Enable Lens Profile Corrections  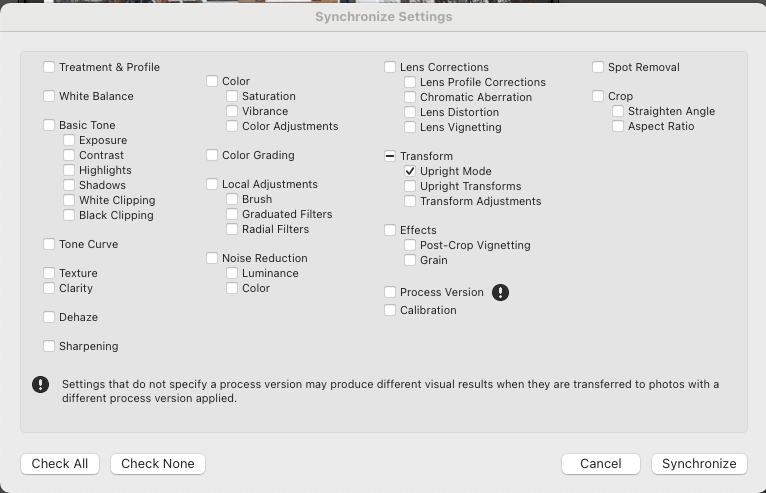click(410, 83)
